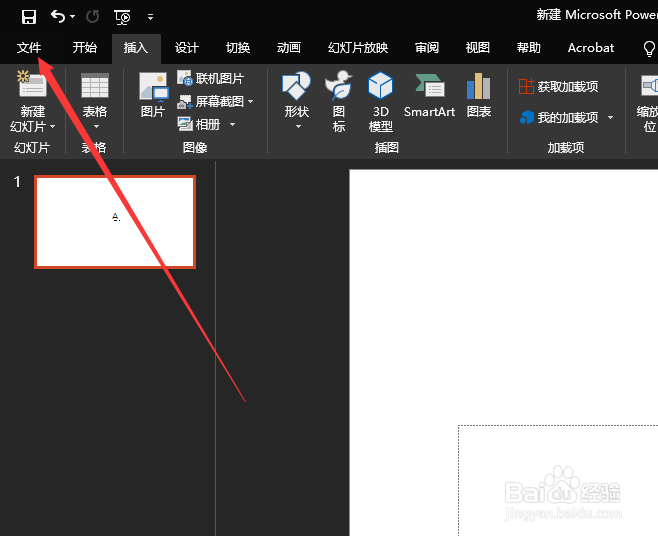Viewport: 658px width, 536px height.
Task: Click the 相册 photo album icon
Action: [185, 124]
